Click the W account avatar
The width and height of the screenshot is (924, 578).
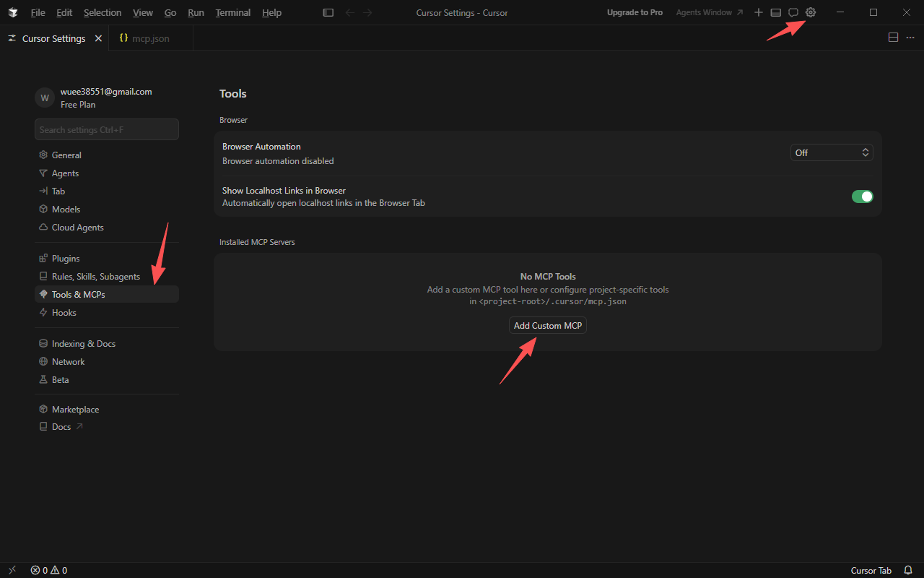[x=45, y=98]
